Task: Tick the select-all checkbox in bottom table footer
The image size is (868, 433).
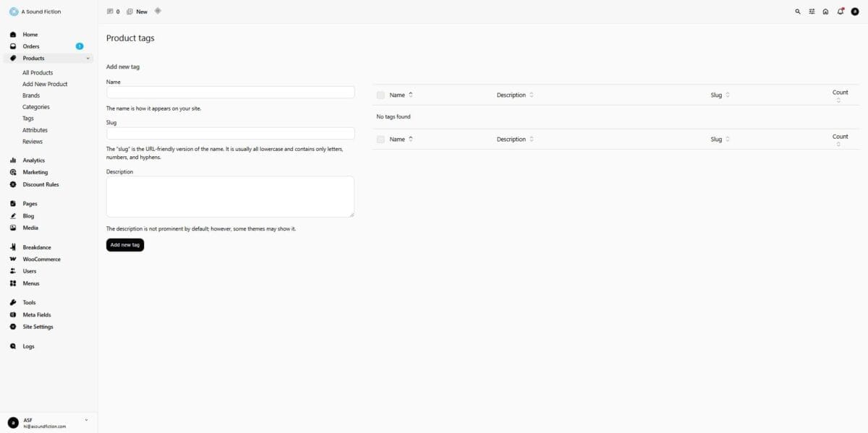Action: [380, 140]
